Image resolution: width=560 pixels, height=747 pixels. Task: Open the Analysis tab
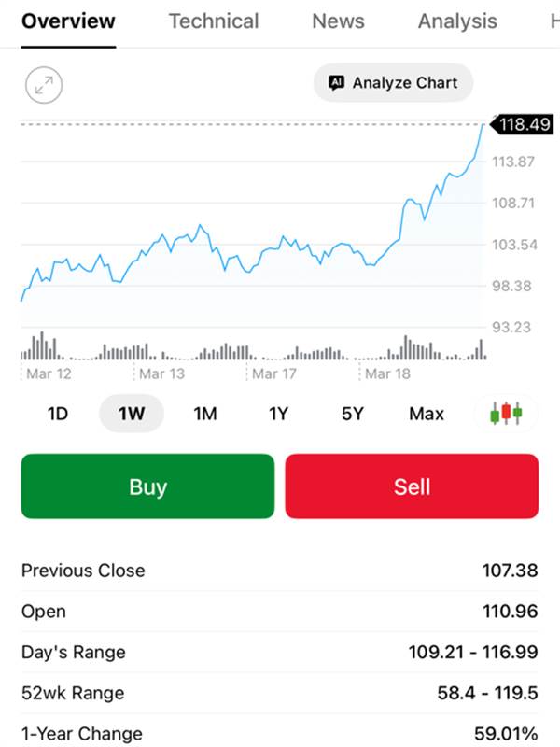coord(457,21)
